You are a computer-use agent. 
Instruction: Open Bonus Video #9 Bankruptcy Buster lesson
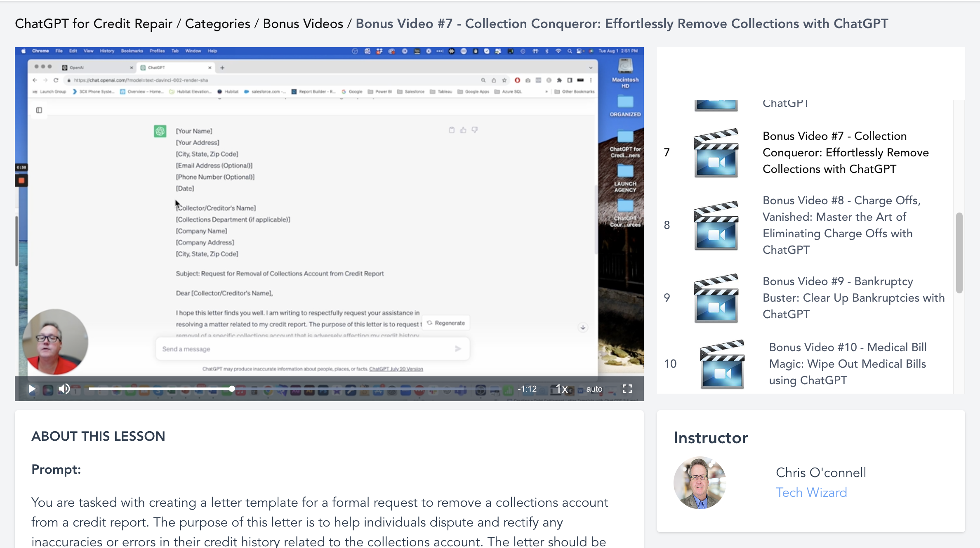853,298
